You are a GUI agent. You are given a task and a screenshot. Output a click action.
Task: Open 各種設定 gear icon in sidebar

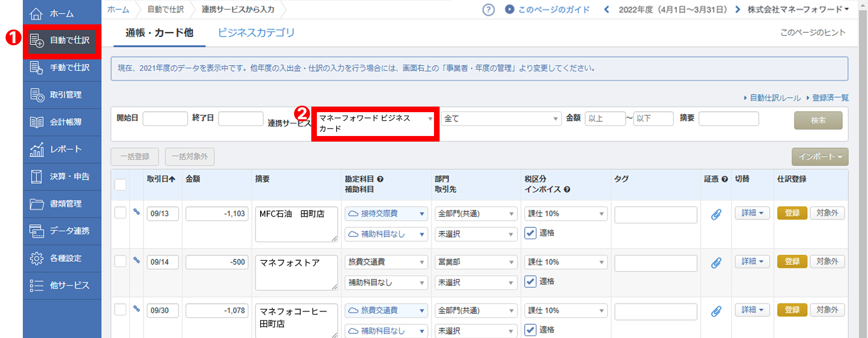tap(37, 258)
